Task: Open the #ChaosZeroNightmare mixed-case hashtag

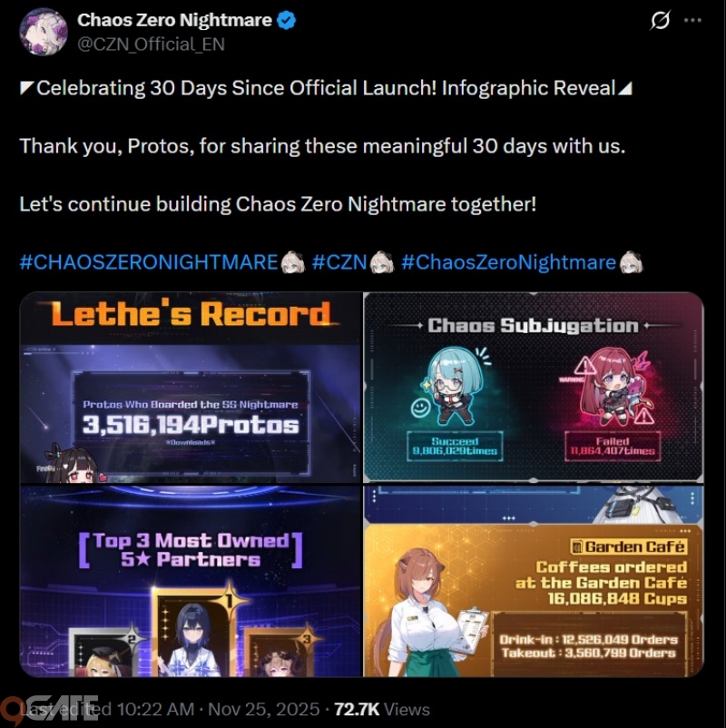Action: click(508, 261)
